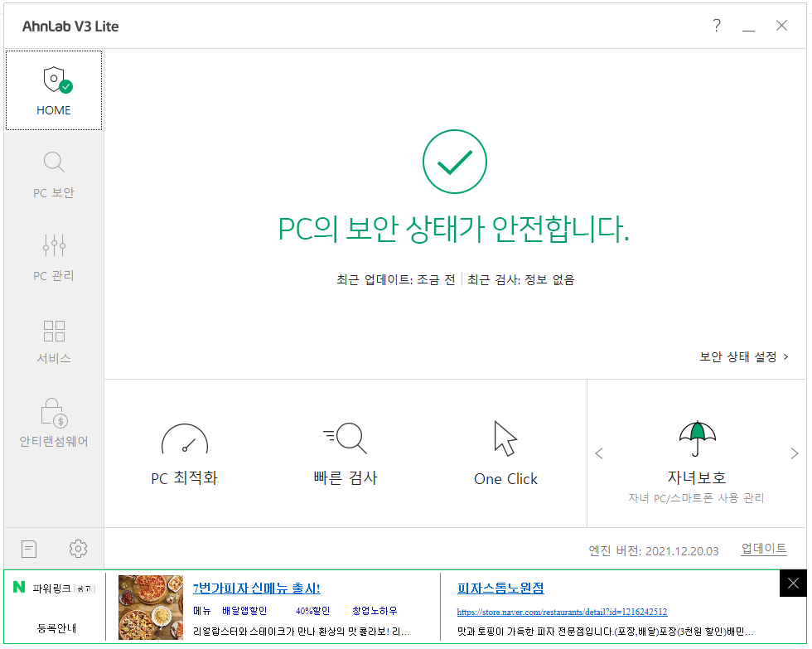Select the HOME shield icon

53,90
